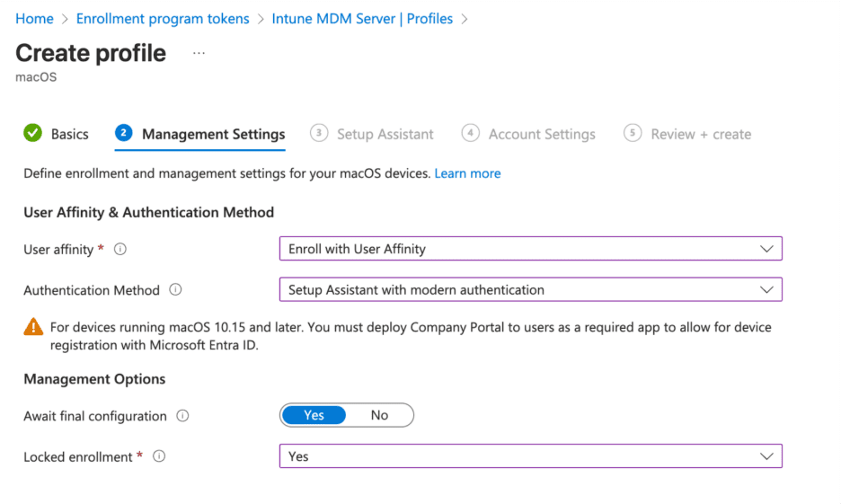Expand the Locked enrollment dropdown
Image resolution: width=841 pixels, height=504 pixels.
pos(530,456)
